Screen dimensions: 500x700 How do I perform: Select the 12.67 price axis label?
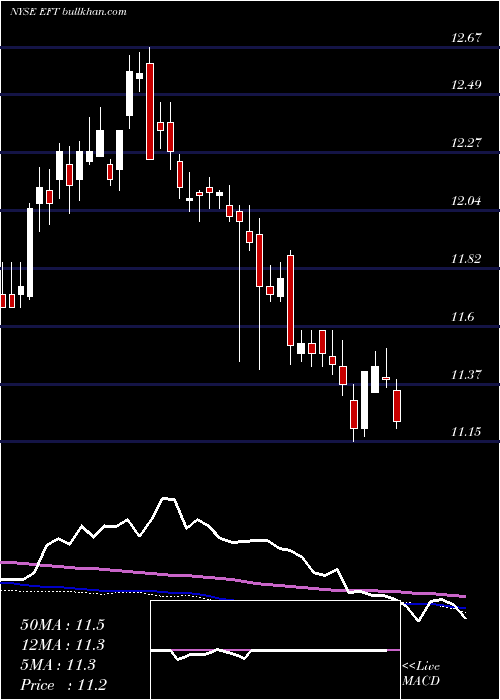[466, 38]
